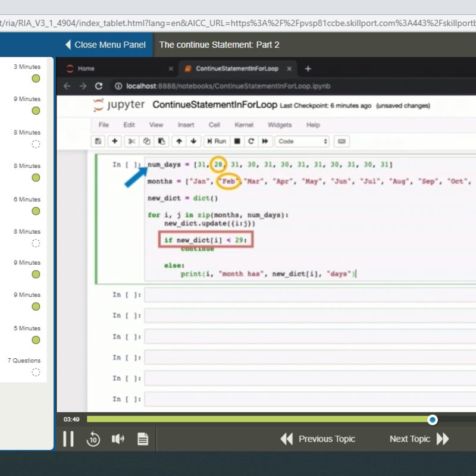Click Close Menu Panel button

tap(105, 45)
